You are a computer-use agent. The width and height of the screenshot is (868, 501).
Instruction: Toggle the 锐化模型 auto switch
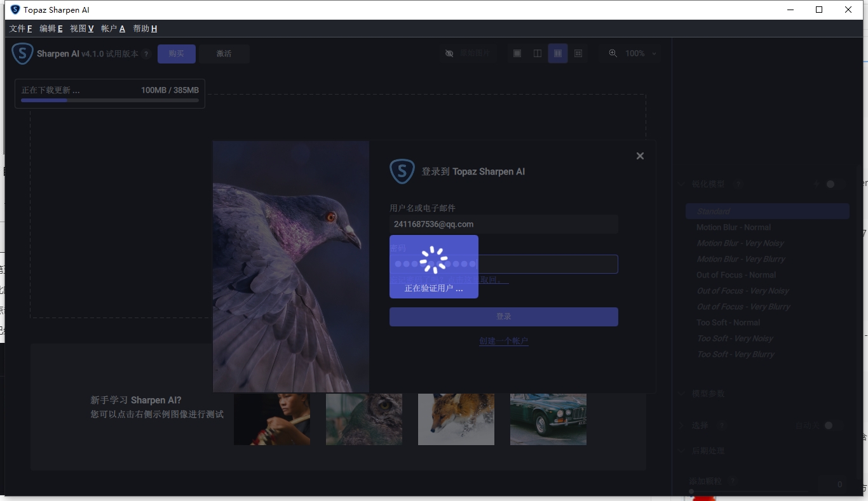point(835,184)
